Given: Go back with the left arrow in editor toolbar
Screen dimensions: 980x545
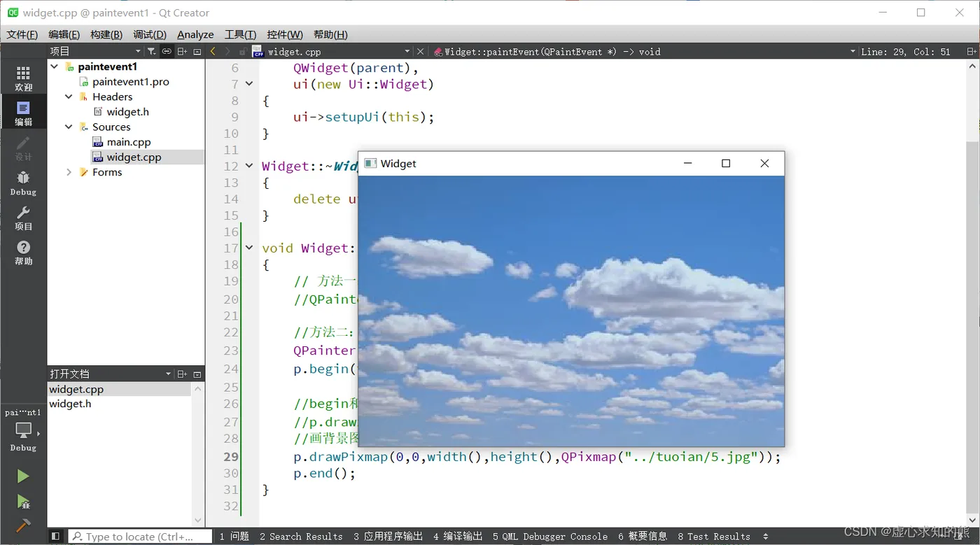Looking at the screenshot, I should pyautogui.click(x=213, y=51).
